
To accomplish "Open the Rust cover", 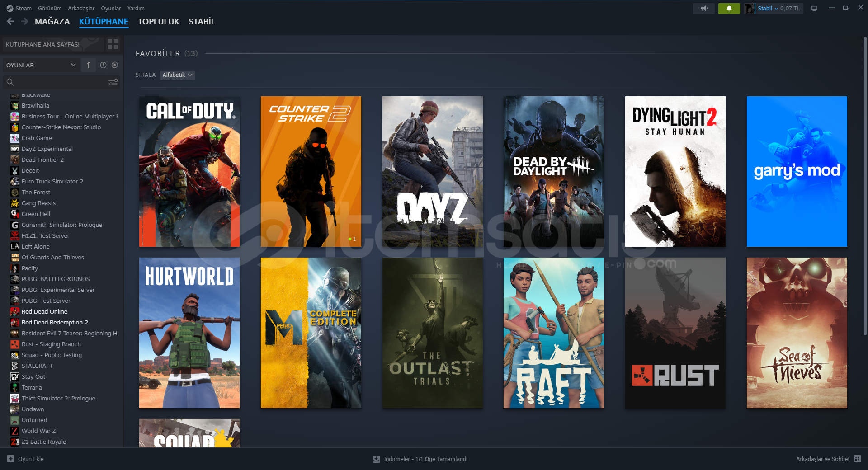I will click(675, 333).
